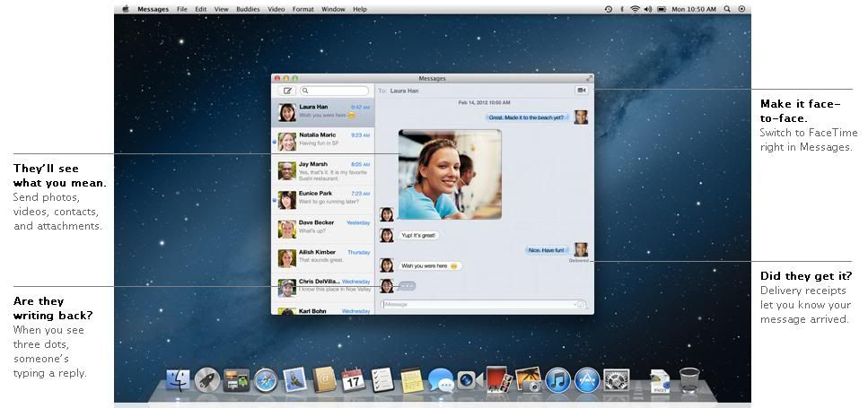This screenshot has width=868, height=408.
Task: Select Jay Marsh conversation
Action: (x=323, y=170)
